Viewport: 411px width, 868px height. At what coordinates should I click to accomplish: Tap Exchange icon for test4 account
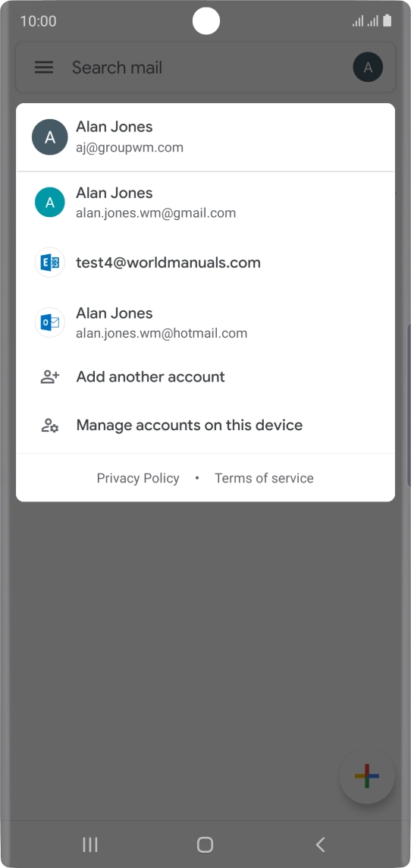point(50,263)
